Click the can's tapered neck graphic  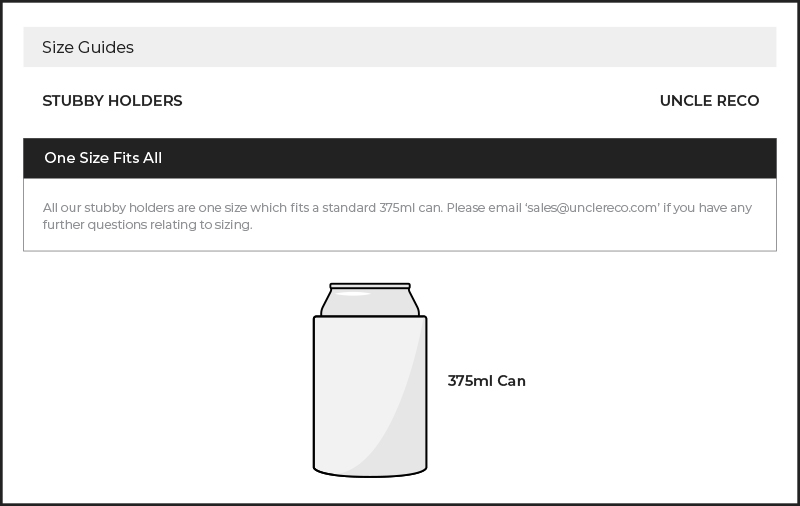point(370,302)
